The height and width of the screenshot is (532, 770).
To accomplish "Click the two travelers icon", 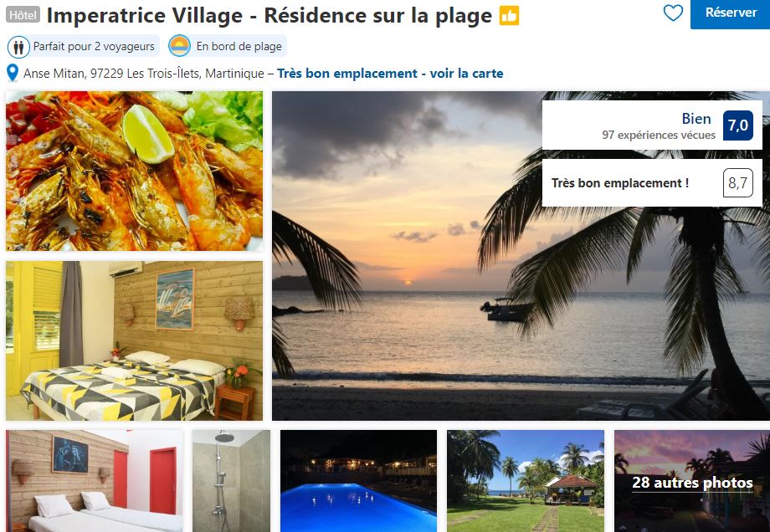I will [x=18, y=47].
